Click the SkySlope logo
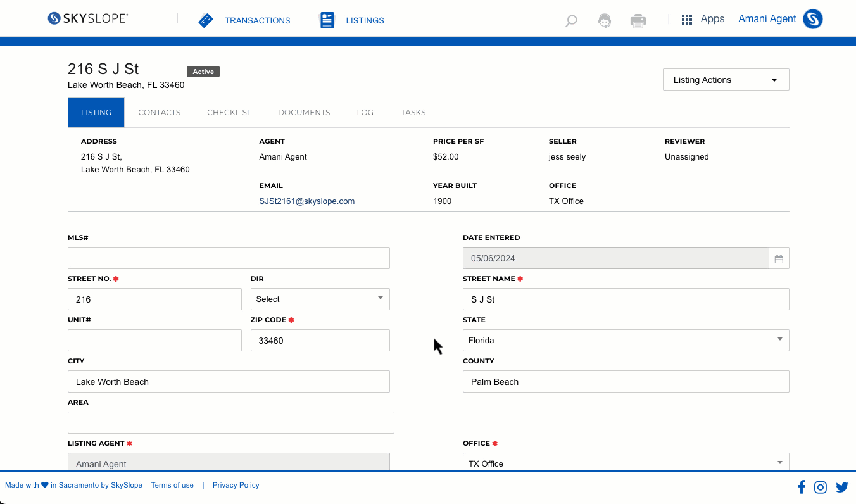The width and height of the screenshot is (856, 504). click(88, 18)
